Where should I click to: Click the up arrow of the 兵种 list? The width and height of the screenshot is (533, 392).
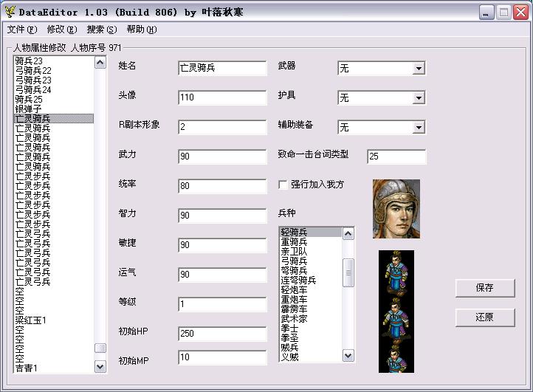[x=348, y=233]
